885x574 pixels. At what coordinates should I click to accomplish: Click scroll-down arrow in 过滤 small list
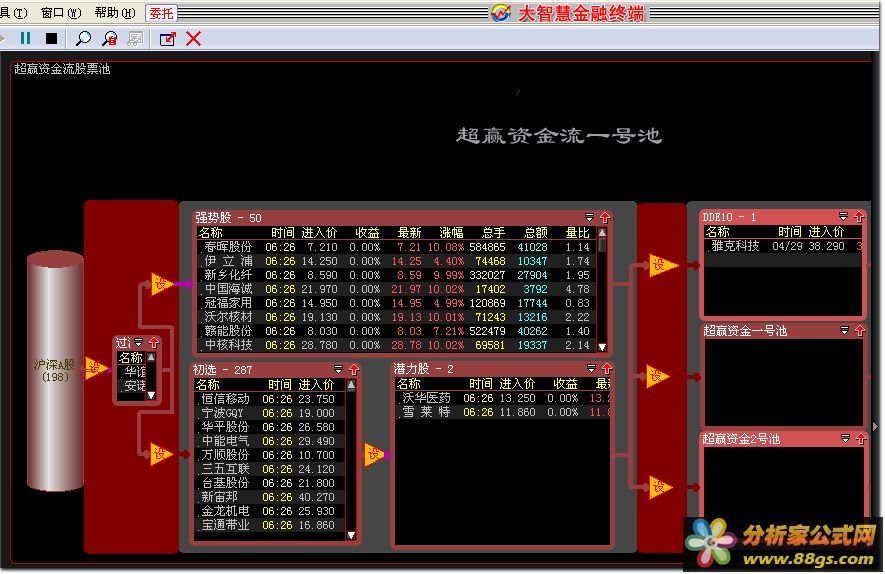tap(151, 395)
